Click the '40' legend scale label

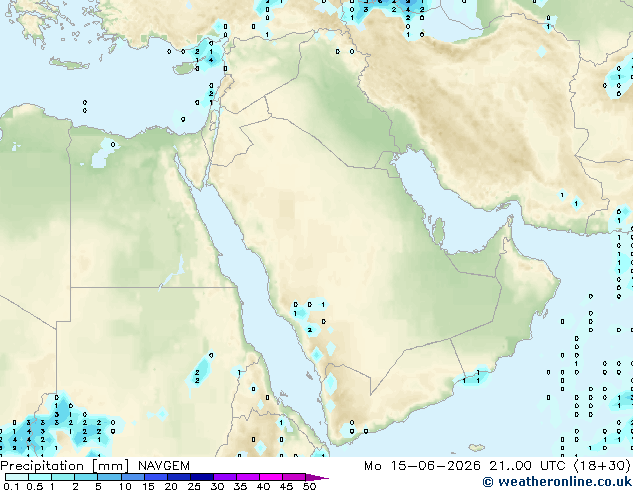(263, 486)
